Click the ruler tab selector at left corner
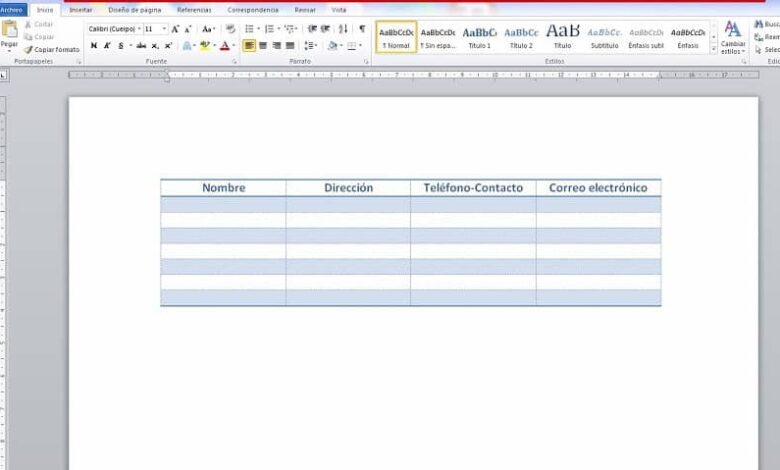 click(2, 75)
